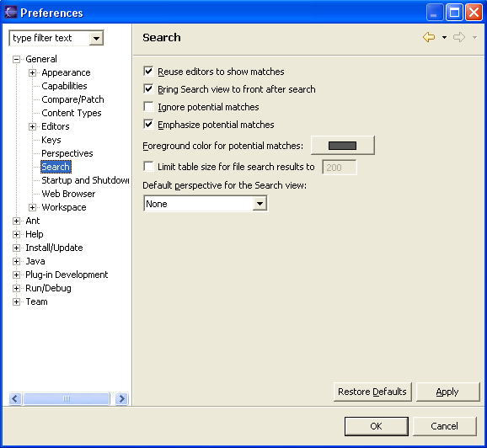Select Team tree item label
This screenshot has width=487, height=448.
pyautogui.click(x=36, y=301)
